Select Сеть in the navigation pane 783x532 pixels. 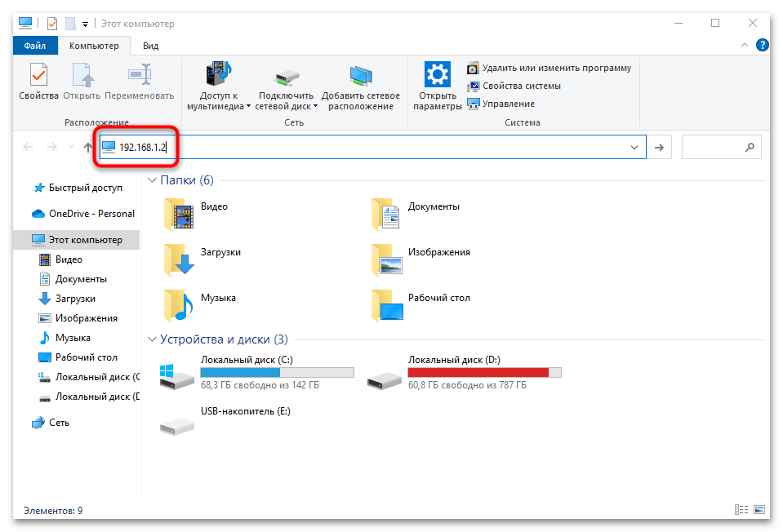(58, 423)
